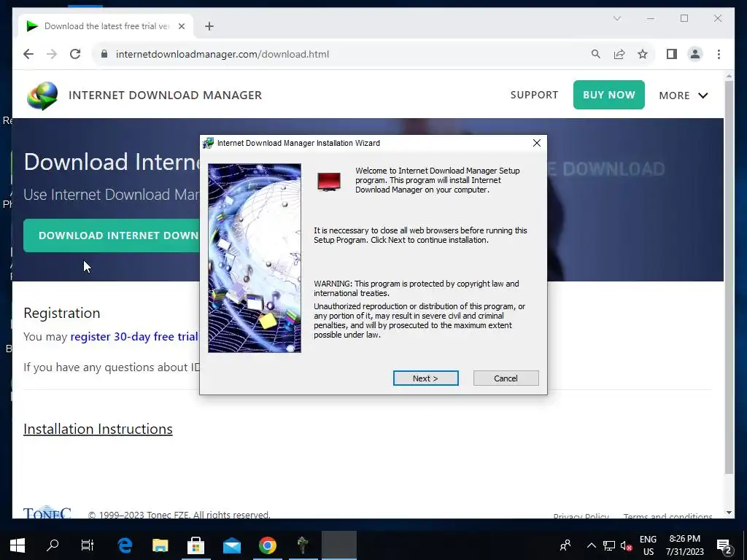Open Chrome side panel
Screen dimensions: 747x560
672,54
